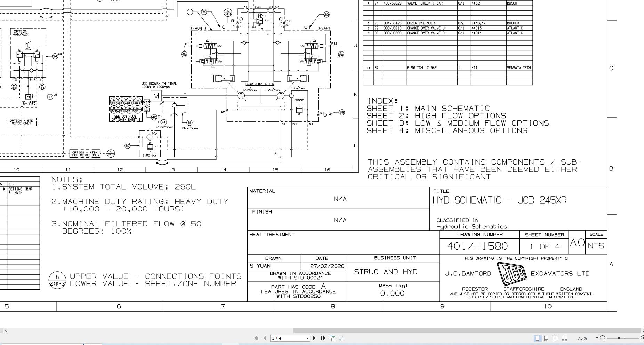The width and height of the screenshot is (644, 345).
Task: Click the SHEET 2: HIGH FLOW OPTIONS index line
Action: 436,116
